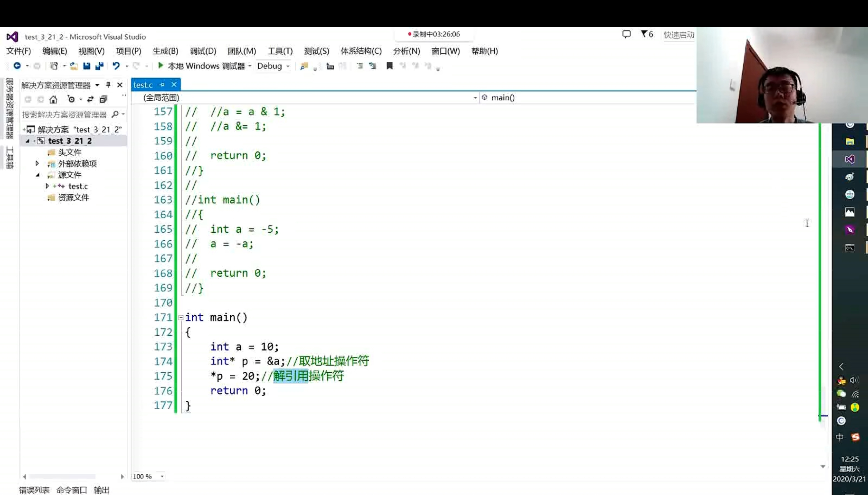Click the Navigate Backward arrow icon

[17, 66]
